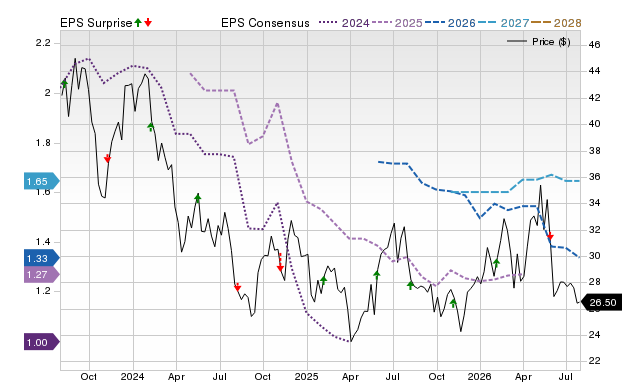Click the Price ($) legend entry
640x382 pixels.
tap(539, 42)
